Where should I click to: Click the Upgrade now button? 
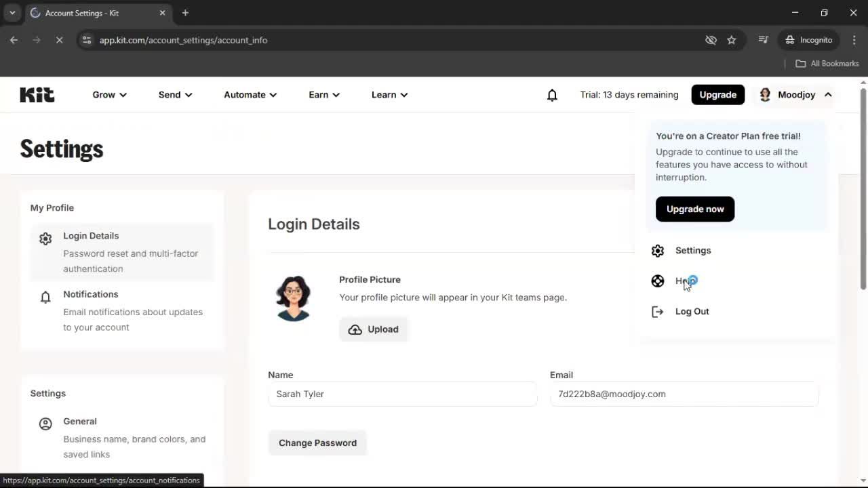tap(694, 209)
